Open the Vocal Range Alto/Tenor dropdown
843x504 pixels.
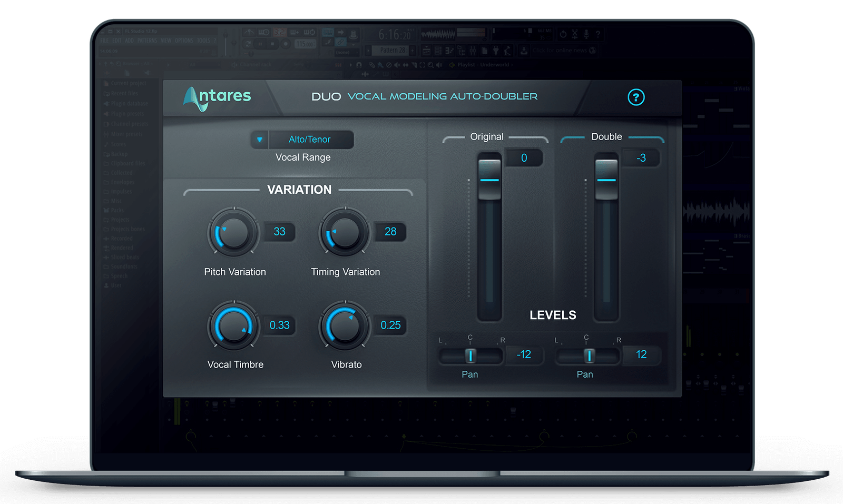[x=311, y=140]
